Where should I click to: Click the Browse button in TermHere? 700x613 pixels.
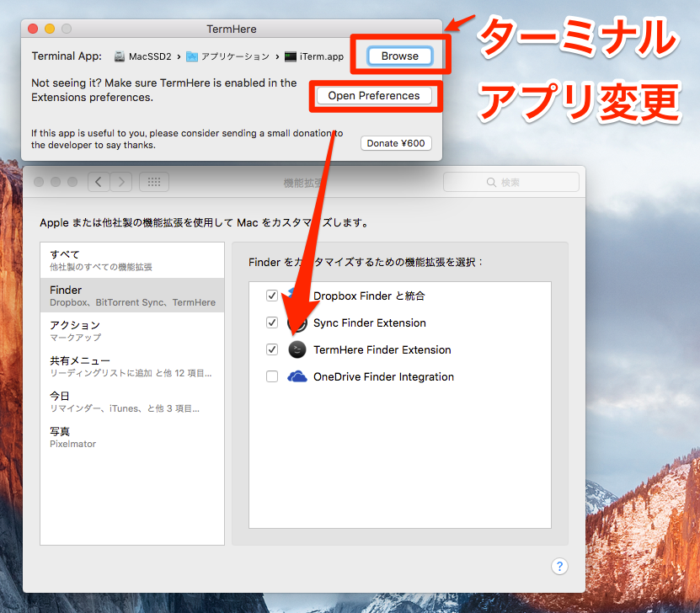click(399, 56)
